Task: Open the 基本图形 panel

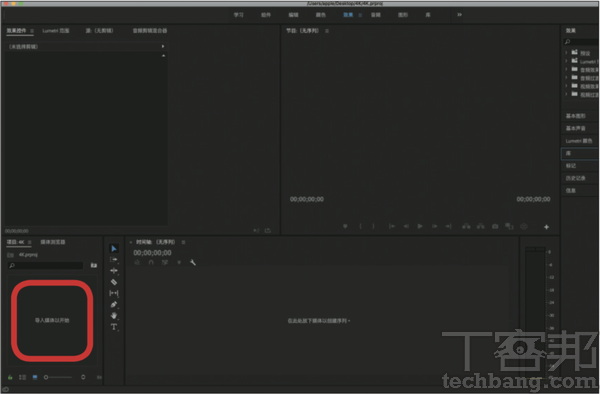Action: pos(576,116)
